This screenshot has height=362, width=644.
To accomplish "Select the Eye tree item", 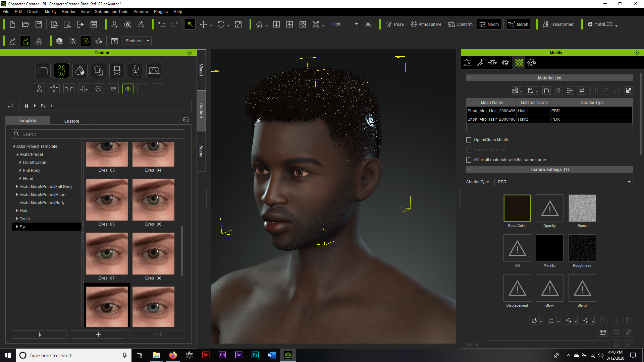I will [x=47, y=227].
